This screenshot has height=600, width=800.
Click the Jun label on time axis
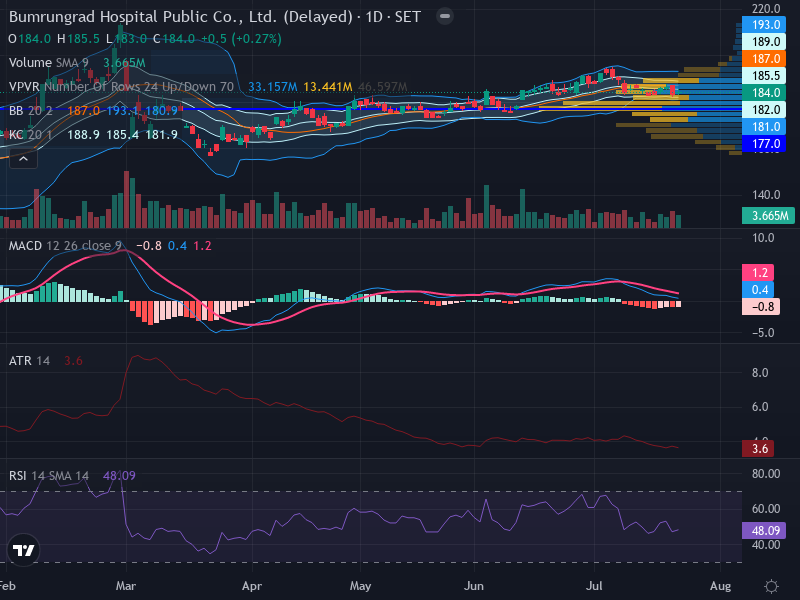(x=473, y=586)
